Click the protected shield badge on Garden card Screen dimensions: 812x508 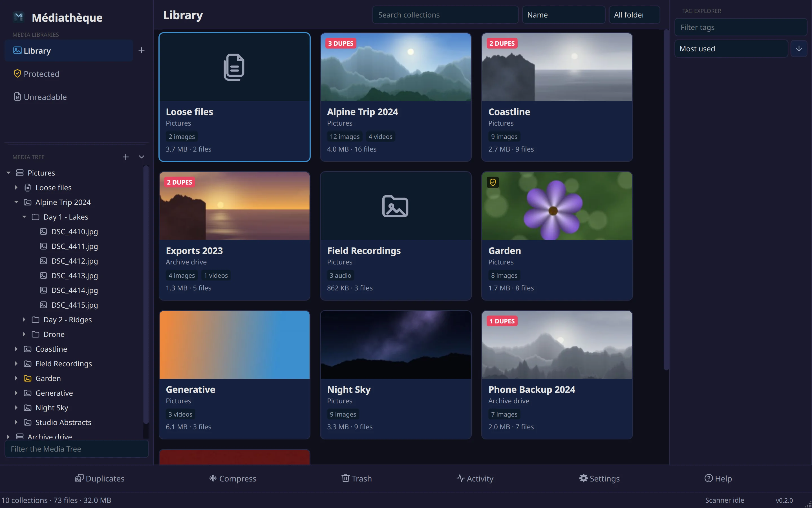coord(493,182)
